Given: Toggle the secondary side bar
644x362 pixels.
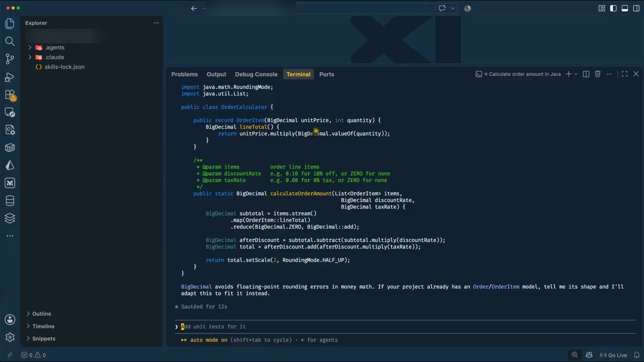Looking at the screenshot, I should point(636,8).
